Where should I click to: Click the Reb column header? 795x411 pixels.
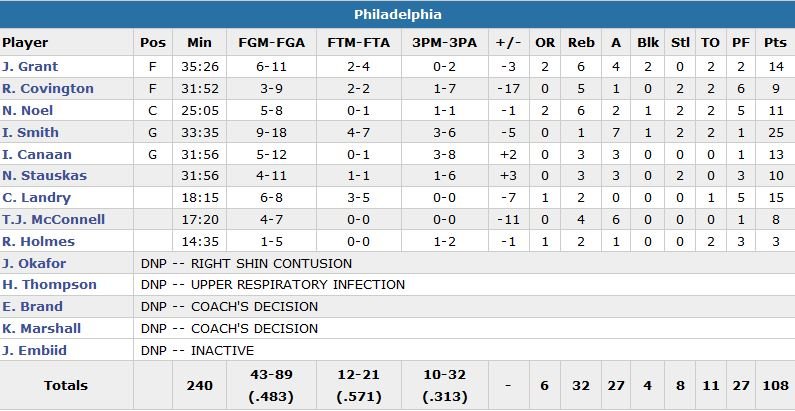coord(581,43)
